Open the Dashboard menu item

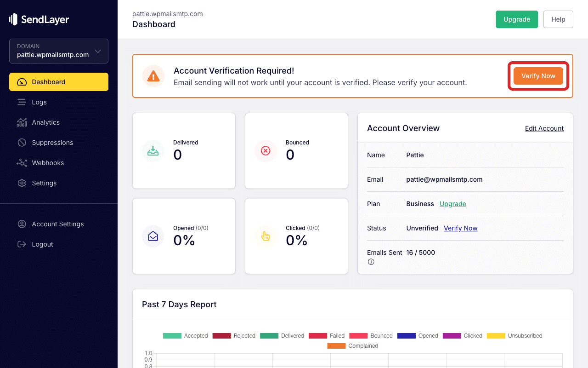tap(59, 82)
